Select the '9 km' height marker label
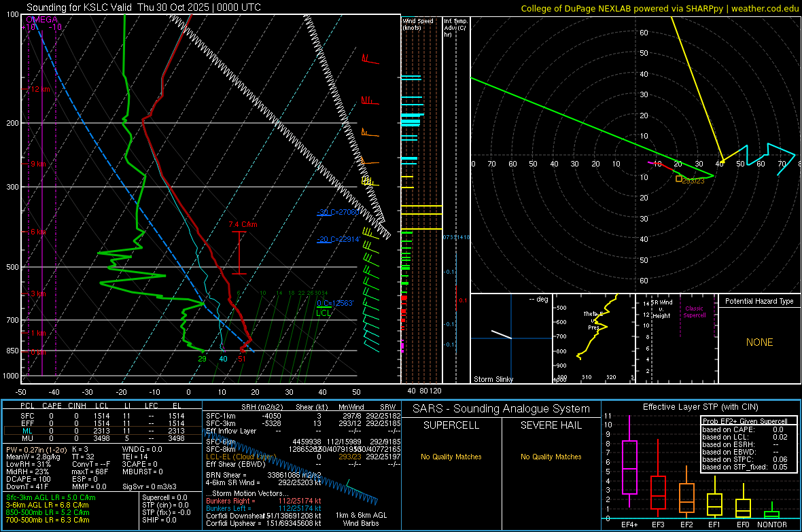Viewport: 802px width, 532px height. pos(38,164)
